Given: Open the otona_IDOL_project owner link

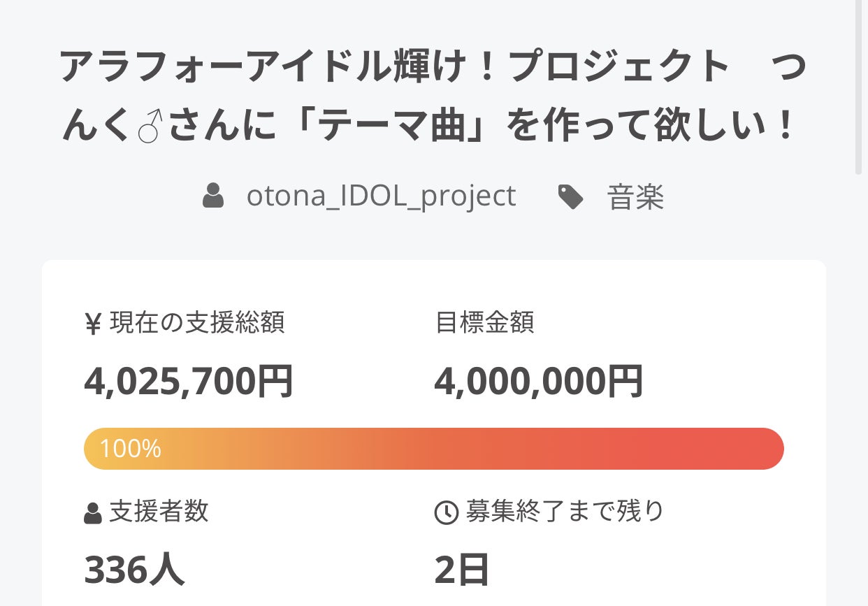Looking at the screenshot, I should (x=381, y=196).
